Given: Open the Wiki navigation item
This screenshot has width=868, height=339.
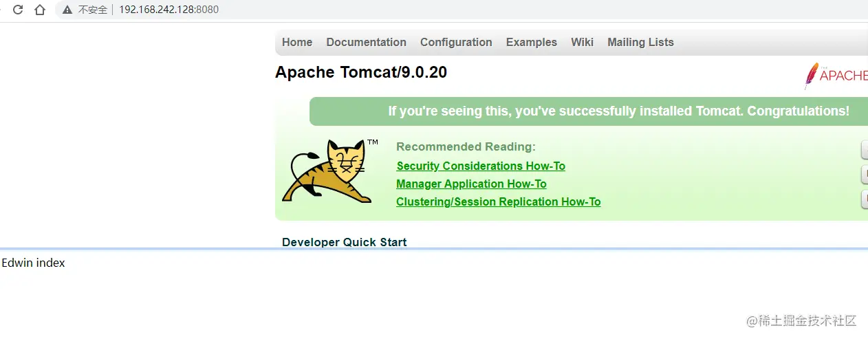Looking at the screenshot, I should click(x=582, y=42).
